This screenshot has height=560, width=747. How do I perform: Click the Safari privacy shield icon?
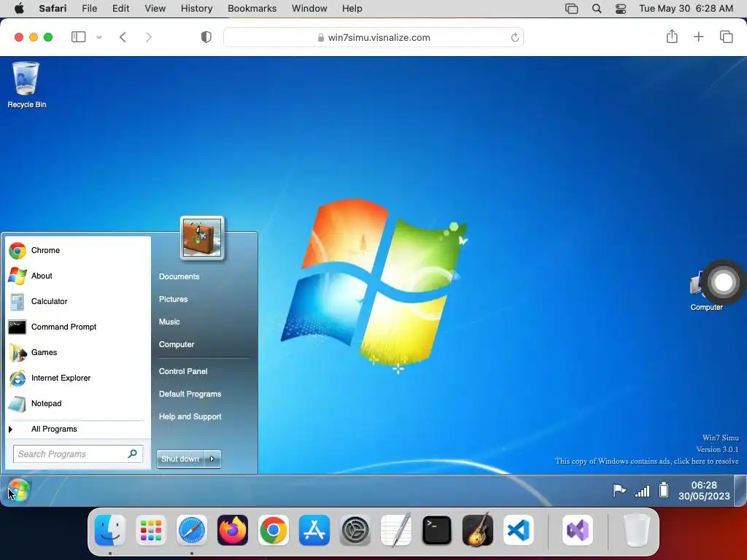206,37
